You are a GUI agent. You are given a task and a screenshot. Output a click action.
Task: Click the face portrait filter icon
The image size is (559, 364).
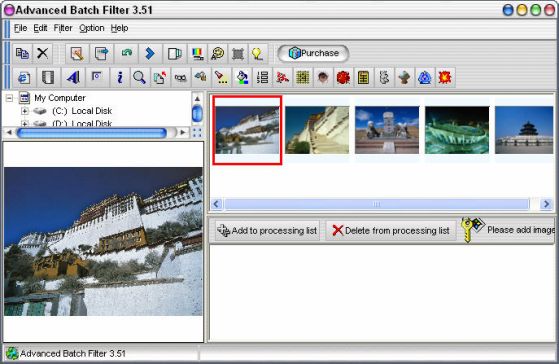(323, 77)
